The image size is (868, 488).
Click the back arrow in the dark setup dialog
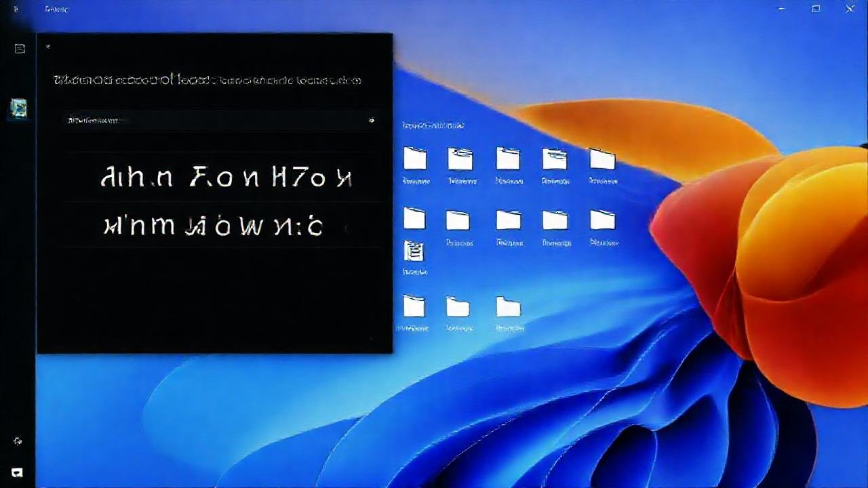(x=47, y=47)
